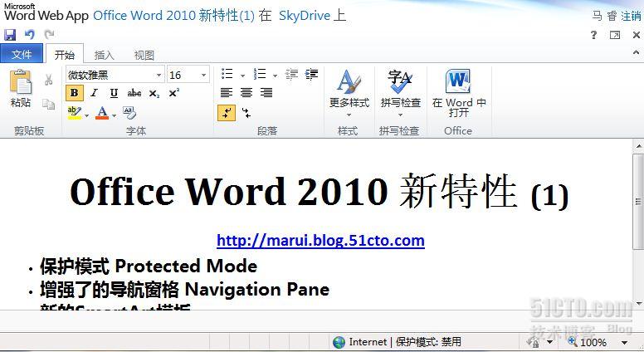Screen dimensions: 644x352
Task: Undo the last action
Action: click(x=29, y=35)
